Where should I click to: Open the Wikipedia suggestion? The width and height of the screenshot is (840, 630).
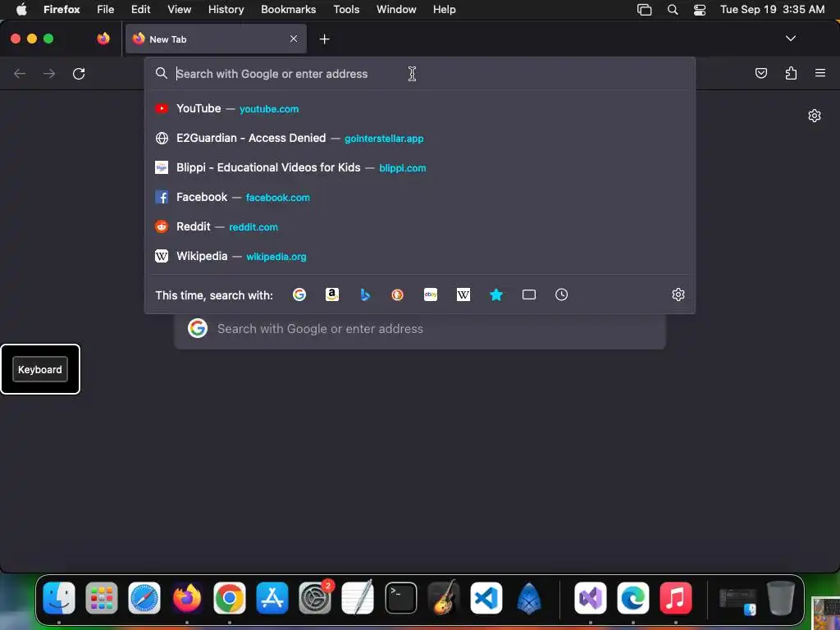[x=420, y=256]
